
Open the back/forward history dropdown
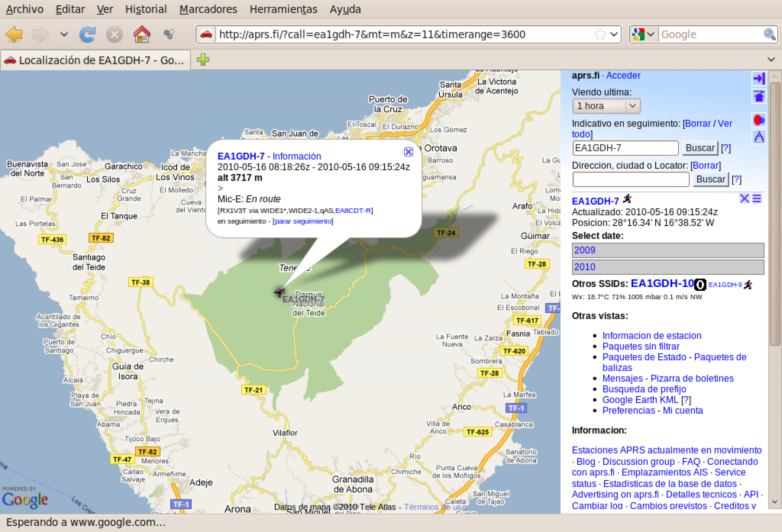click(x=64, y=34)
